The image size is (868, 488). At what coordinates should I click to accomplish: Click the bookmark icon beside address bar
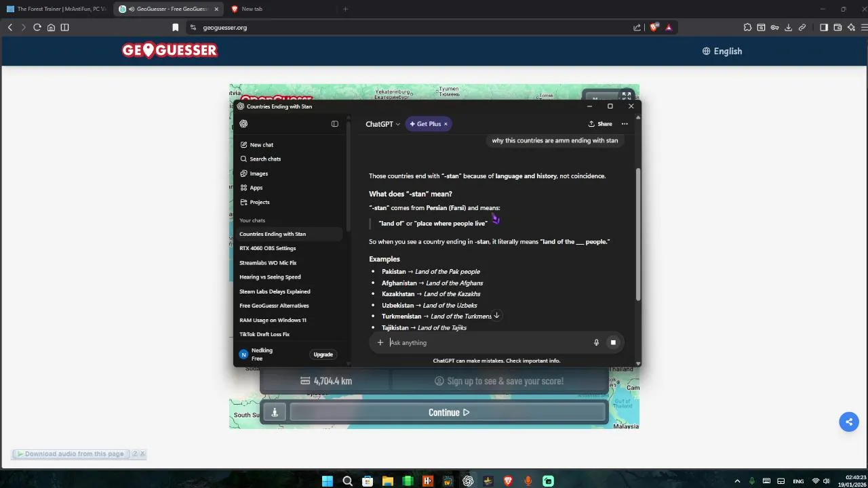tap(176, 28)
